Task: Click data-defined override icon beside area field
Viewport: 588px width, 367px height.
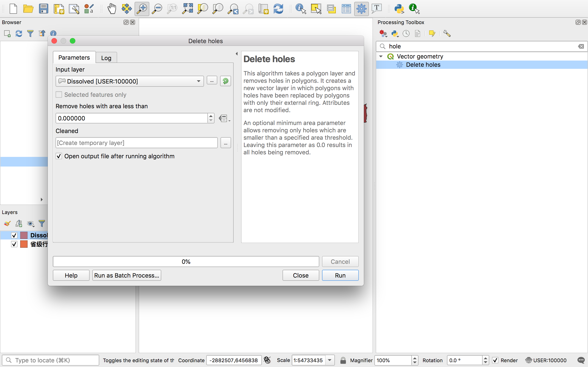Action: point(224,118)
